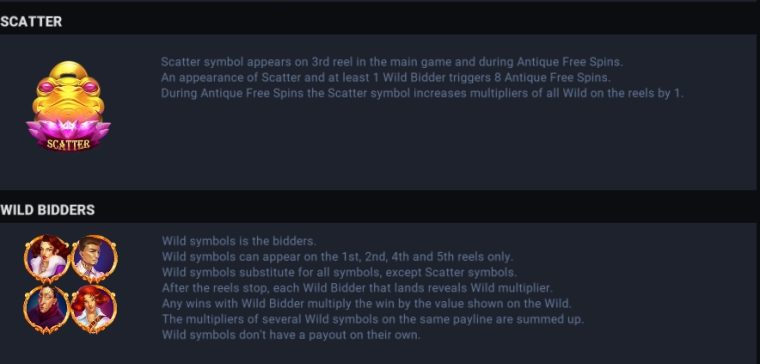
Task: Select the bald man in purple Wild Bidder
Action: click(47, 309)
